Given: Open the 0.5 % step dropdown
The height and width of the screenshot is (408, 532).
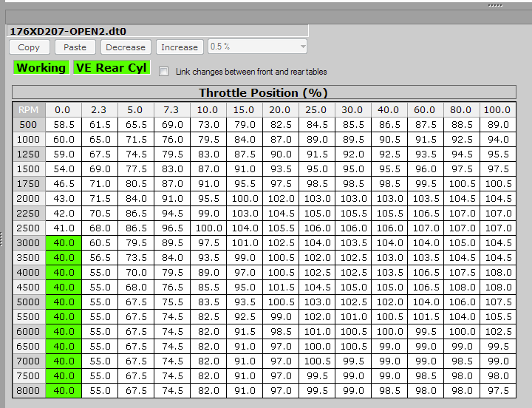Looking at the screenshot, I should (x=258, y=47).
